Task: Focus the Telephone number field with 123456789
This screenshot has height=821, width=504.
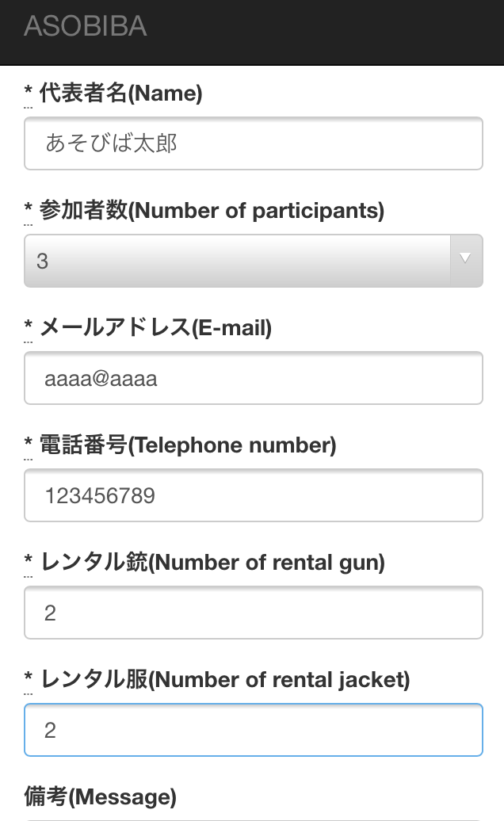Action: (254, 495)
